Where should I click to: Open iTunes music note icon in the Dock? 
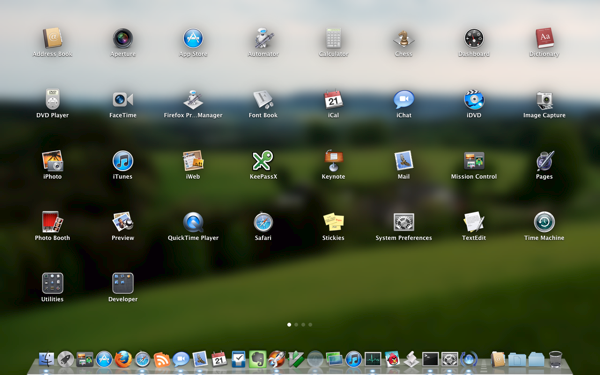(354, 359)
